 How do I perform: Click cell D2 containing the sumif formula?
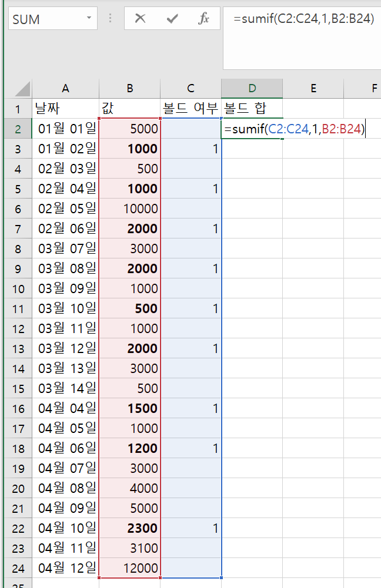[x=252, y=129]
